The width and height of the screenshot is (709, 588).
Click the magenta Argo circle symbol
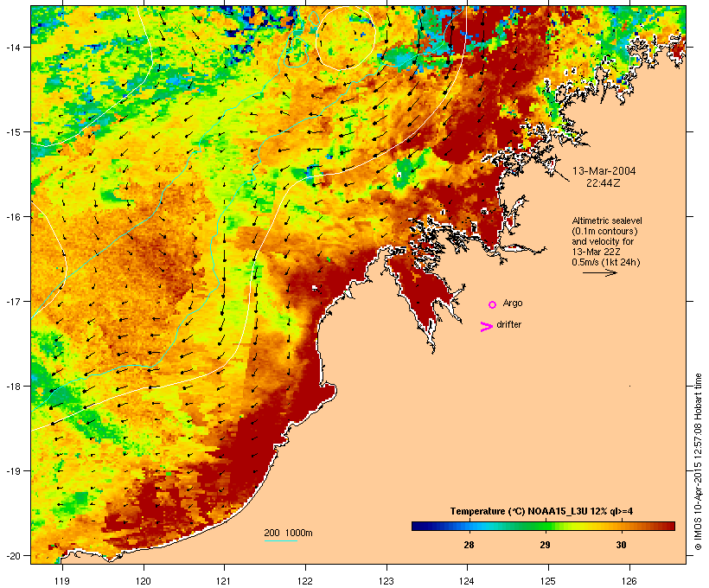click(x=493, y=304)
